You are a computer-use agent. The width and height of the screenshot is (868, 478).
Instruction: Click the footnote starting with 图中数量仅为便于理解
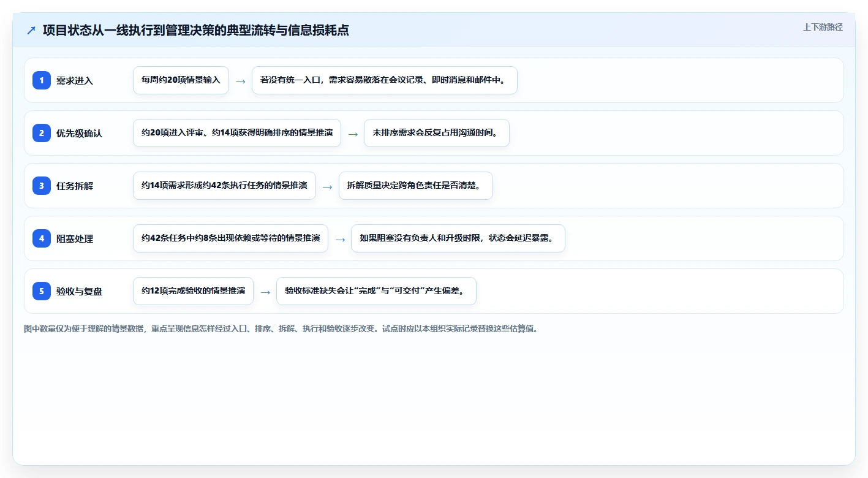point(282,328)
